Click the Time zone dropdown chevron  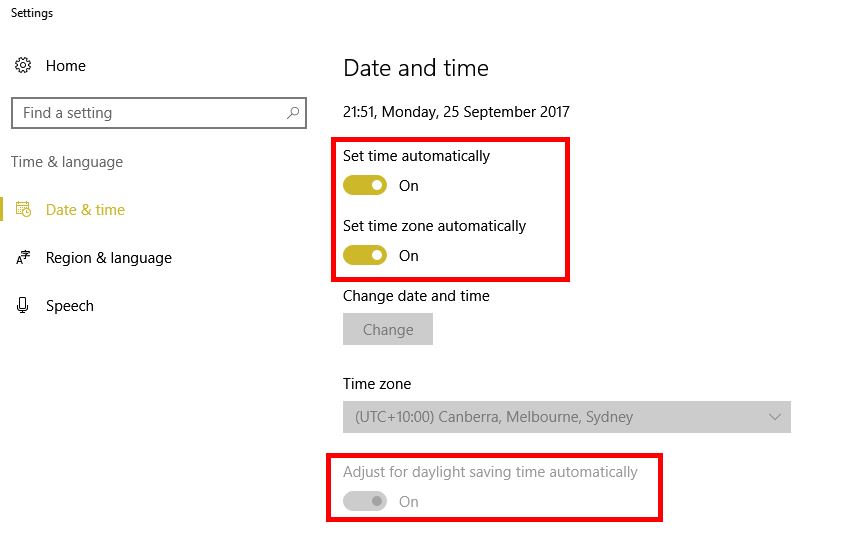(x=775, y=417)
